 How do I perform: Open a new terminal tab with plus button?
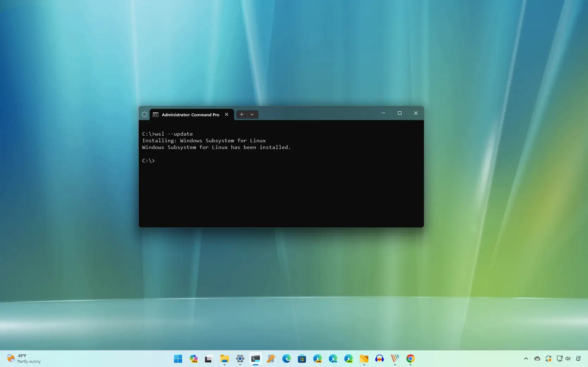[x=242, y=114]
